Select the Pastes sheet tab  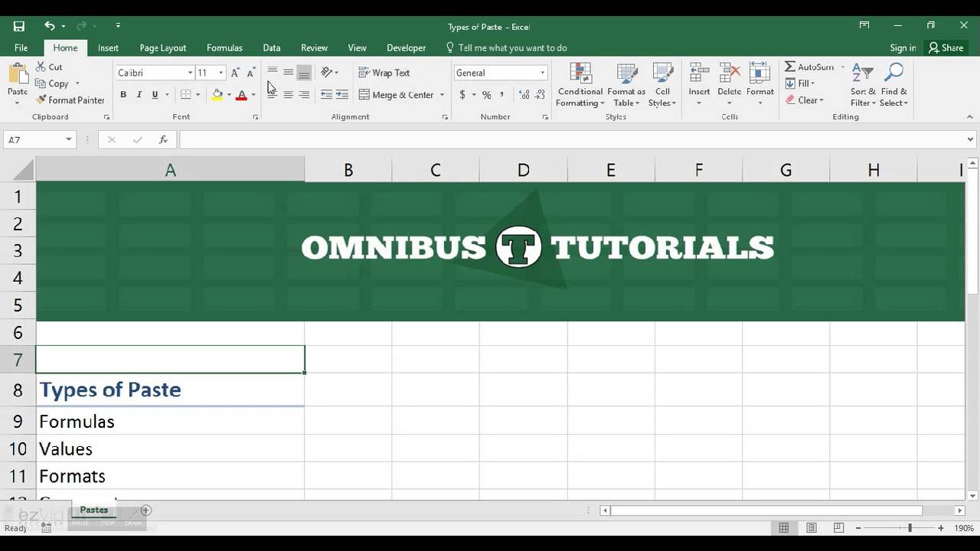[x=94, y=510]
